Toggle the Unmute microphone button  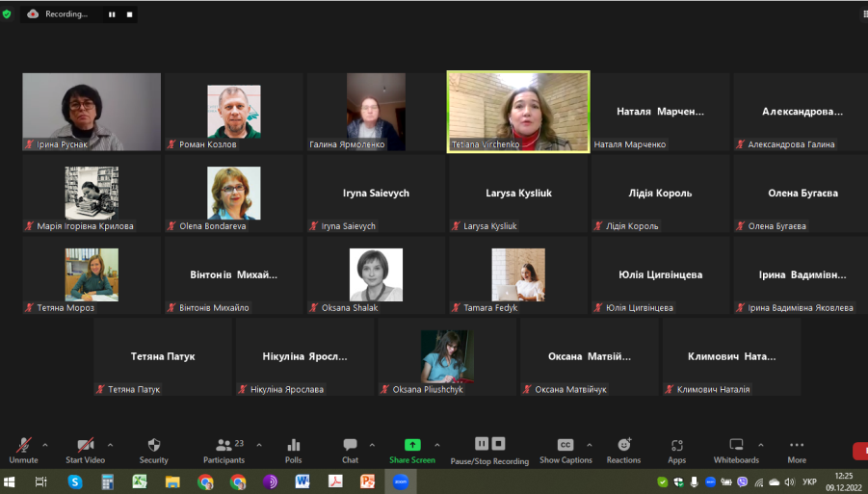tap(24, 445)
